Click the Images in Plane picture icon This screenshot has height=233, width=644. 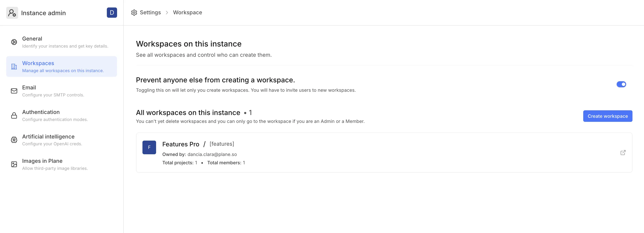tap(14, 165)
